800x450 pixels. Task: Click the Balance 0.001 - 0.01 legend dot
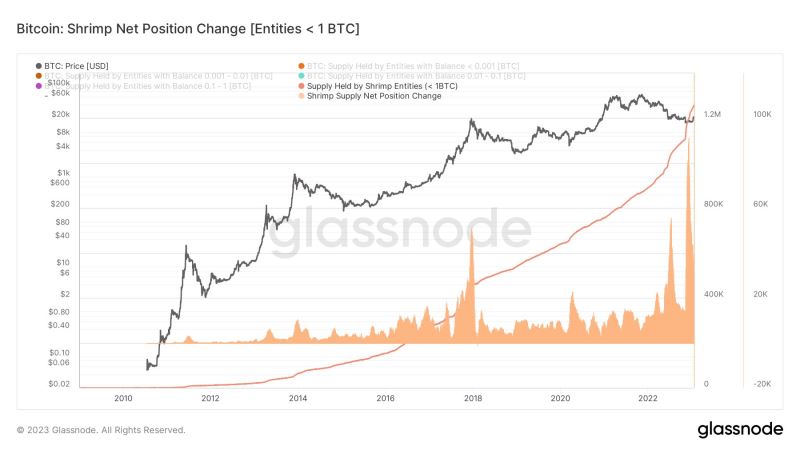click(x=39, y=76)
